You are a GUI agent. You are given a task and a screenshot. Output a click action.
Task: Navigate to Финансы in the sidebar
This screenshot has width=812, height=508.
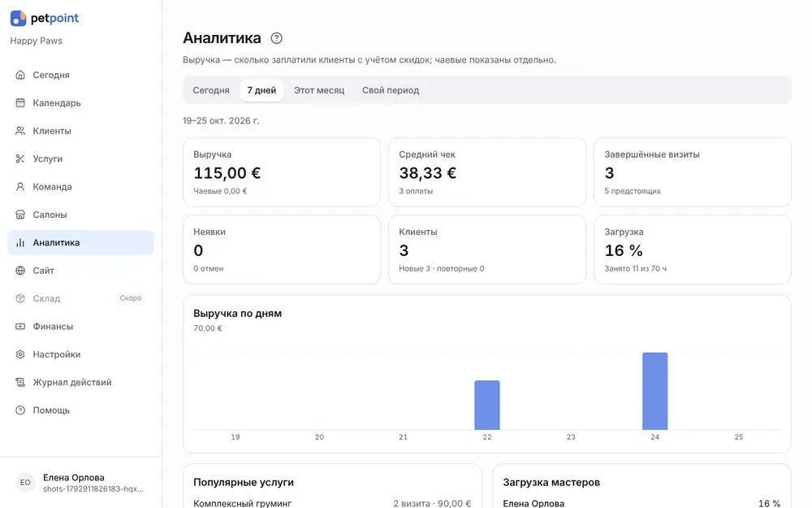click(x=80, y=327)
